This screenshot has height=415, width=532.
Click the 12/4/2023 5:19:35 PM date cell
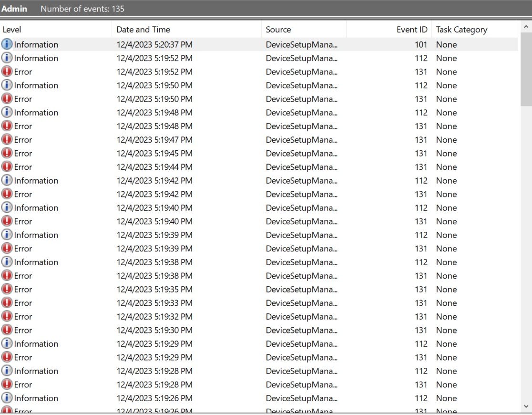(154, 290)
